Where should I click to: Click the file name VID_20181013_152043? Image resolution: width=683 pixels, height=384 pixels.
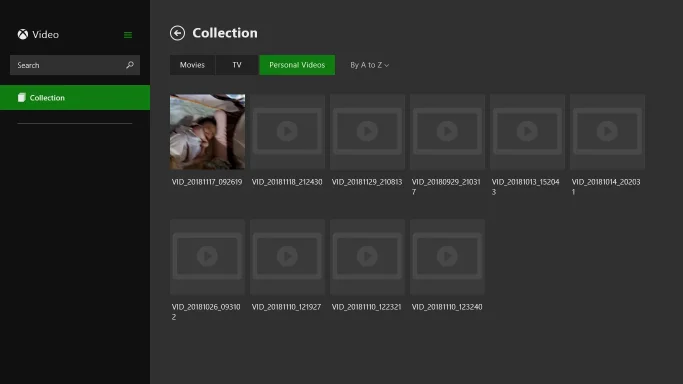tap(526, 187)
